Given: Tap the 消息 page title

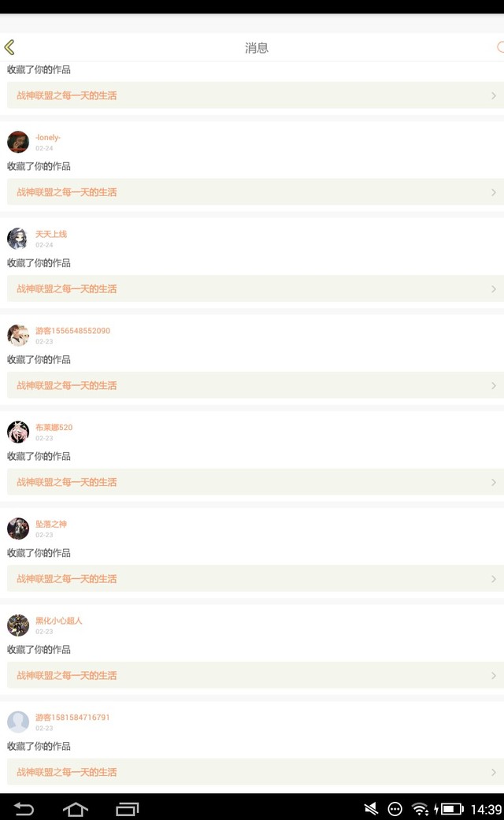Looking at the screenshot, I should pyautogui.click(x=257, y=48).
